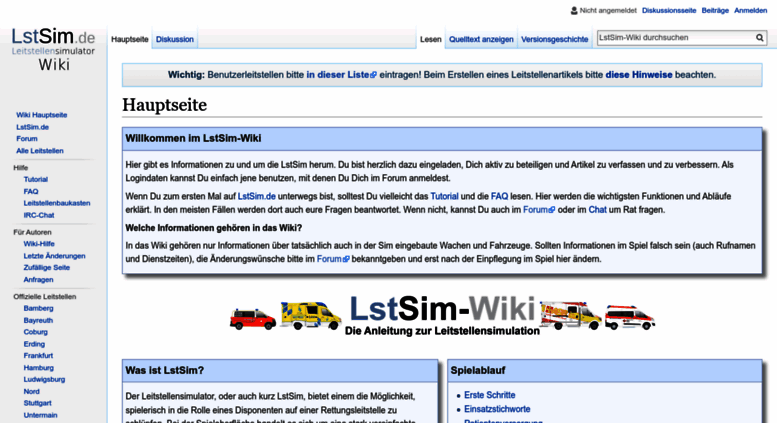
Task: Open the Versionsgeschichte tab
Action: point(555,39)
